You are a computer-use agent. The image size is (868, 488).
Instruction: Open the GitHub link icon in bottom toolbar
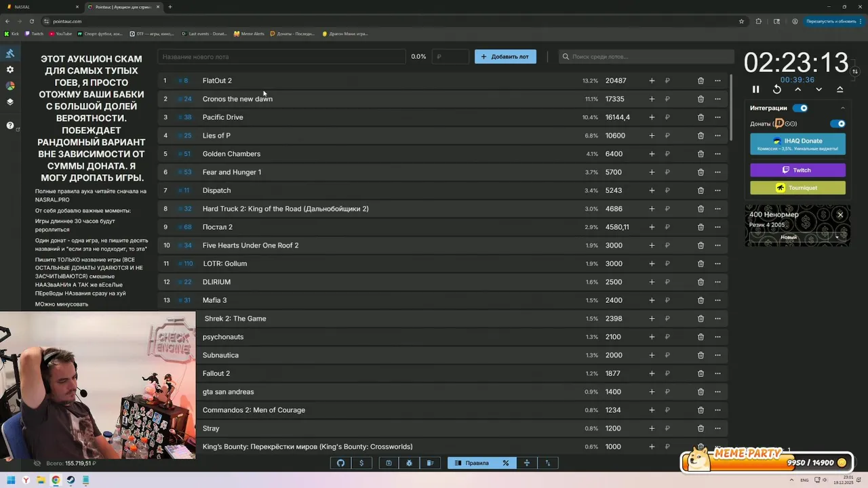point(341,463)
